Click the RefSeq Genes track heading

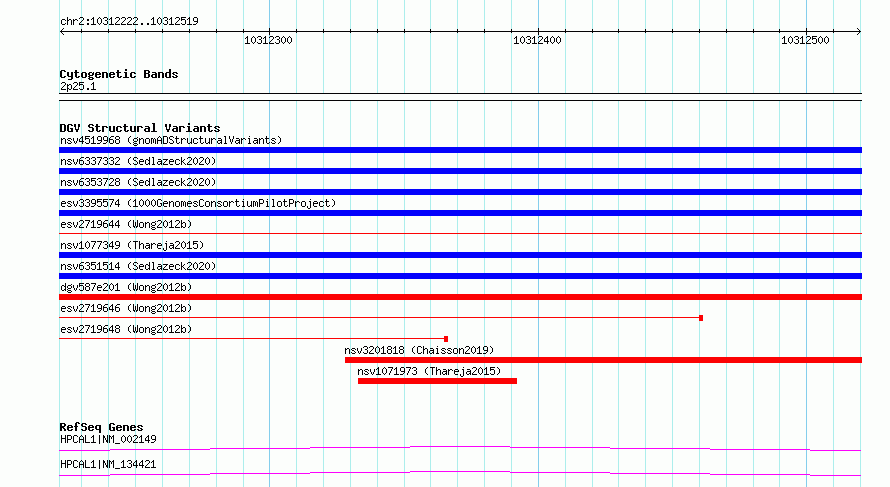pyautogui.click(x=101, y=427)
